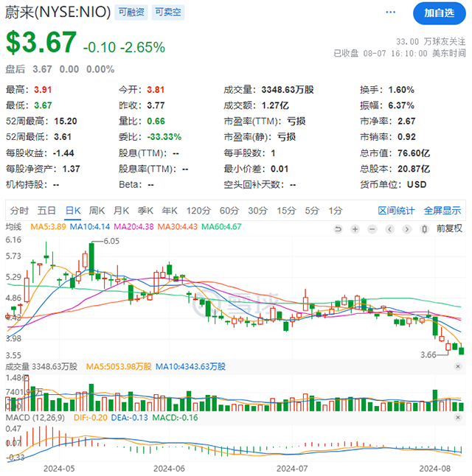Switch to 分时 chart tab
Viewport: 472px width, 476px height.
[x=19, y=211]
